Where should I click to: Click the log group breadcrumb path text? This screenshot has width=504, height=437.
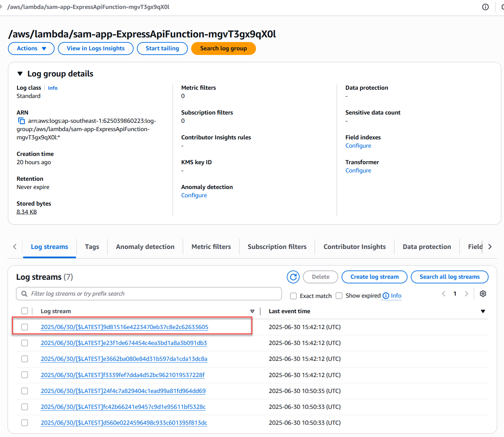[88, 7]
